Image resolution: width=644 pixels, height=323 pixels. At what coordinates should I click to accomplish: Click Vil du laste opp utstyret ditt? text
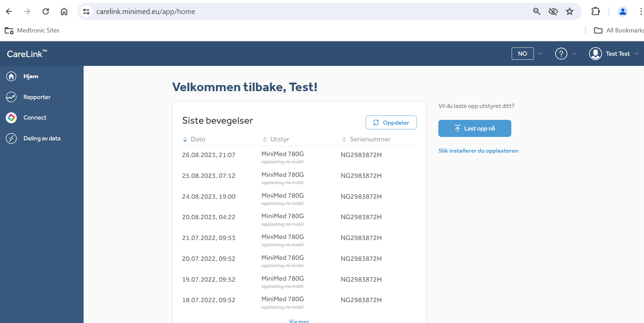point(476,106)
